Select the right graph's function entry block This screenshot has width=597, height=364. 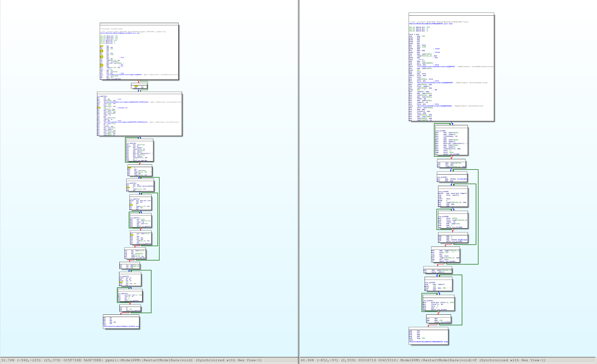pyautogui.click(x=451, y=67)
